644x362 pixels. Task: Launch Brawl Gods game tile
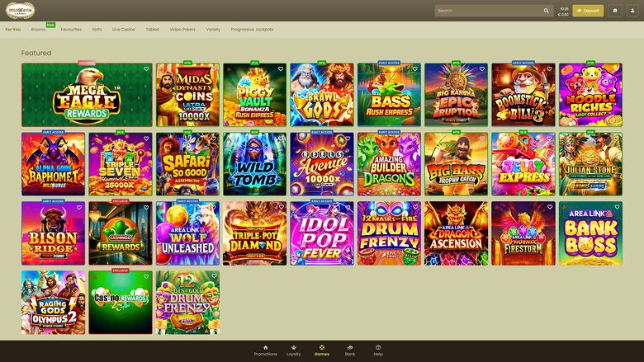click(x=322, y=95)
